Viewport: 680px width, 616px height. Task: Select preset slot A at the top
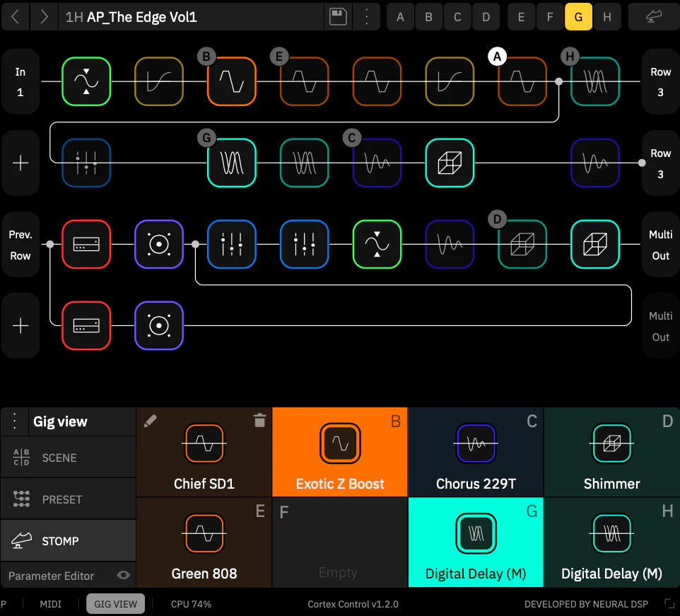point(400,16)
